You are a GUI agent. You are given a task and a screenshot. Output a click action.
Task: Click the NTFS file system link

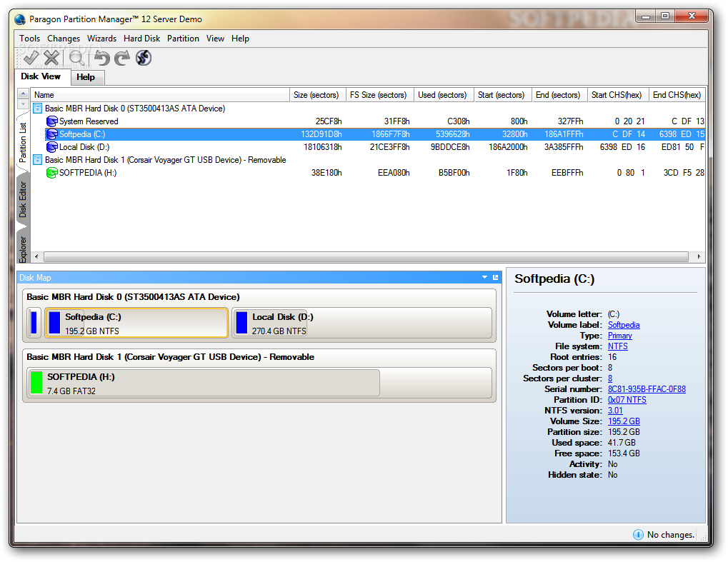[x=617, y=346]
